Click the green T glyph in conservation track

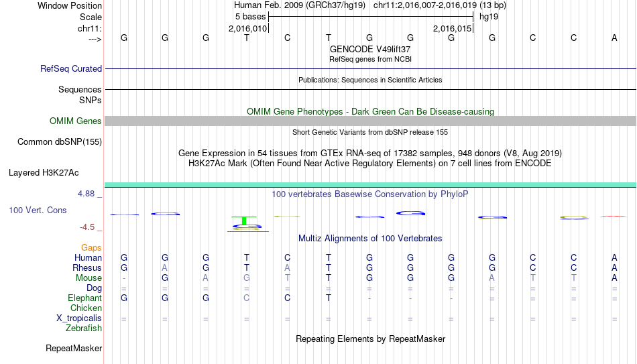[244, 220]
